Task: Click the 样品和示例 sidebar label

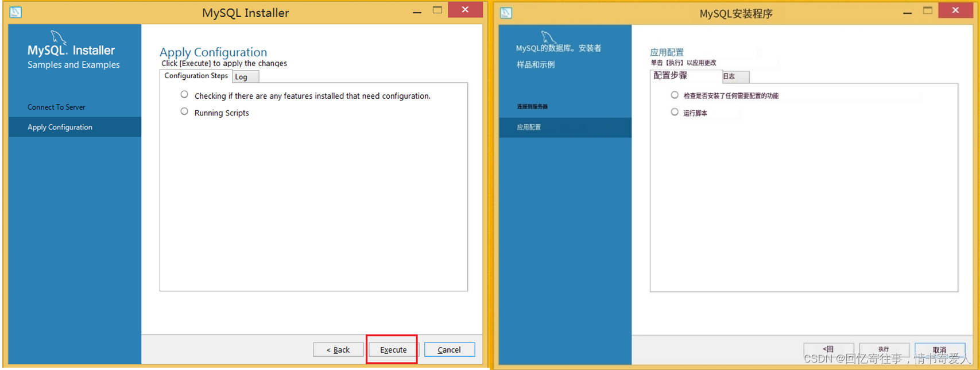Action: pos(536,64)
